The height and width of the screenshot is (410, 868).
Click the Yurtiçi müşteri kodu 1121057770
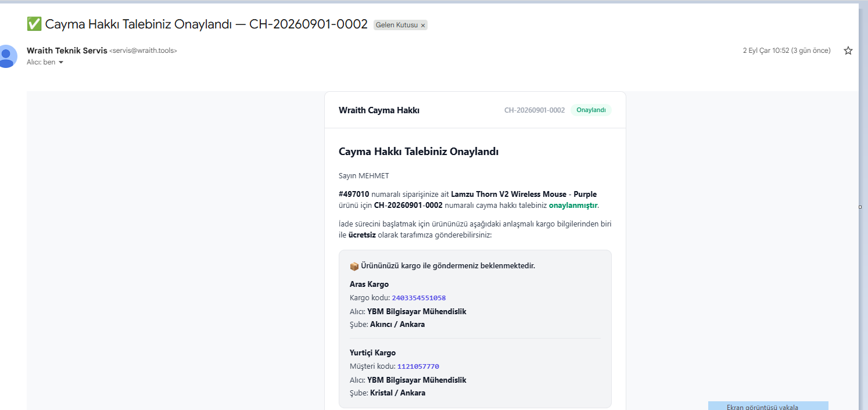pos(418,366)
